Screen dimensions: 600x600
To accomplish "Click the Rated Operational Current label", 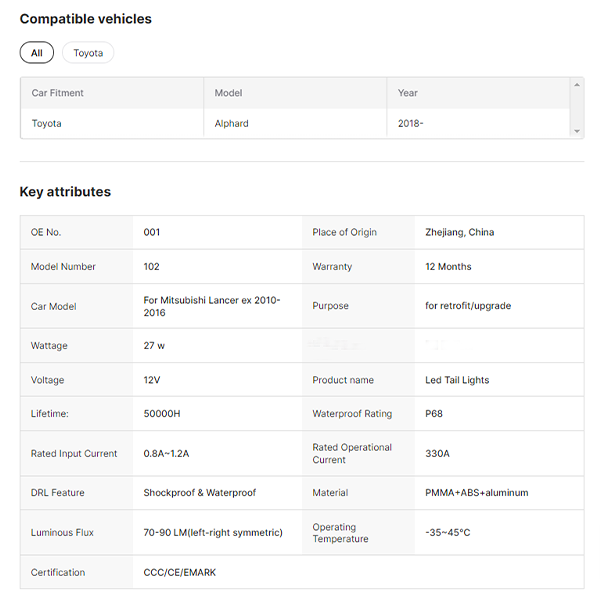I will point(352,453).
